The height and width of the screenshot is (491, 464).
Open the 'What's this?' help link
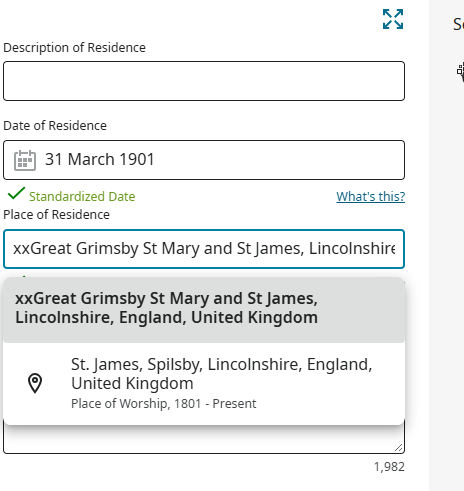(x=371, y=196)
